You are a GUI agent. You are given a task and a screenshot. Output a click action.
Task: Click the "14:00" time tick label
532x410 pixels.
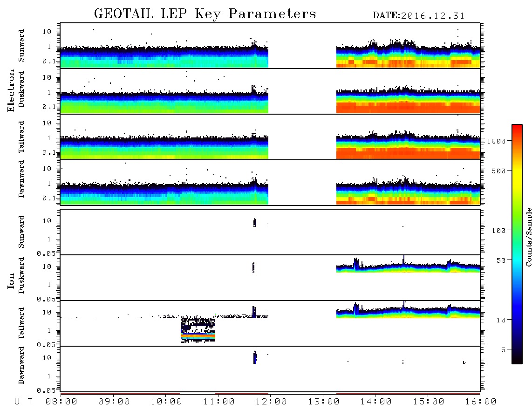tap(376, 402)
